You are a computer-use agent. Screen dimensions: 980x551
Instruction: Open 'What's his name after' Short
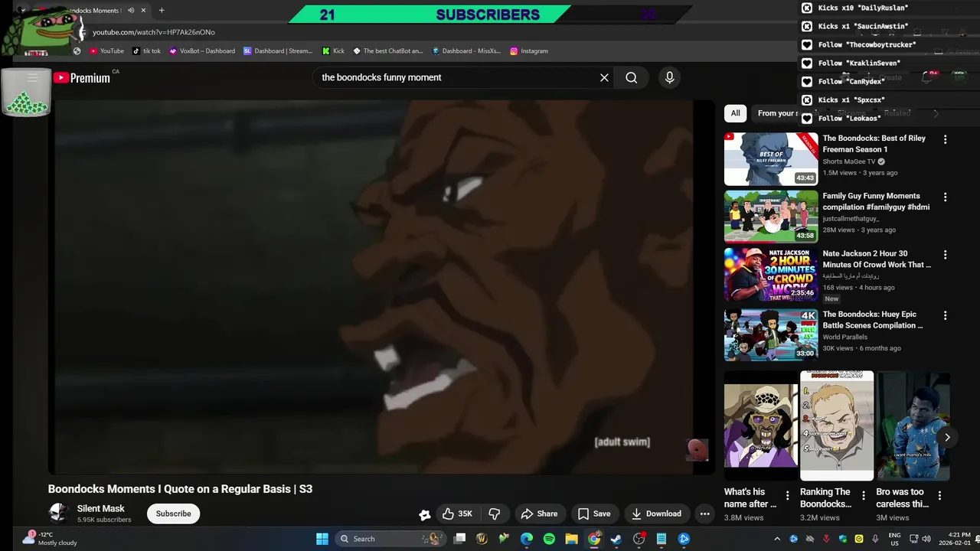(x=761, y=425)
